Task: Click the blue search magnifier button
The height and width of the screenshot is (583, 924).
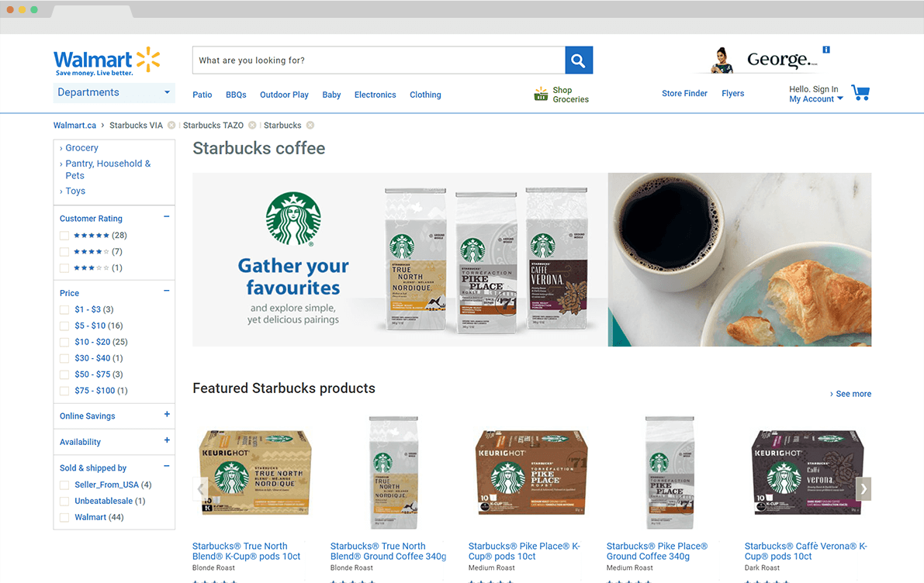Action: (x=579, y=60)
